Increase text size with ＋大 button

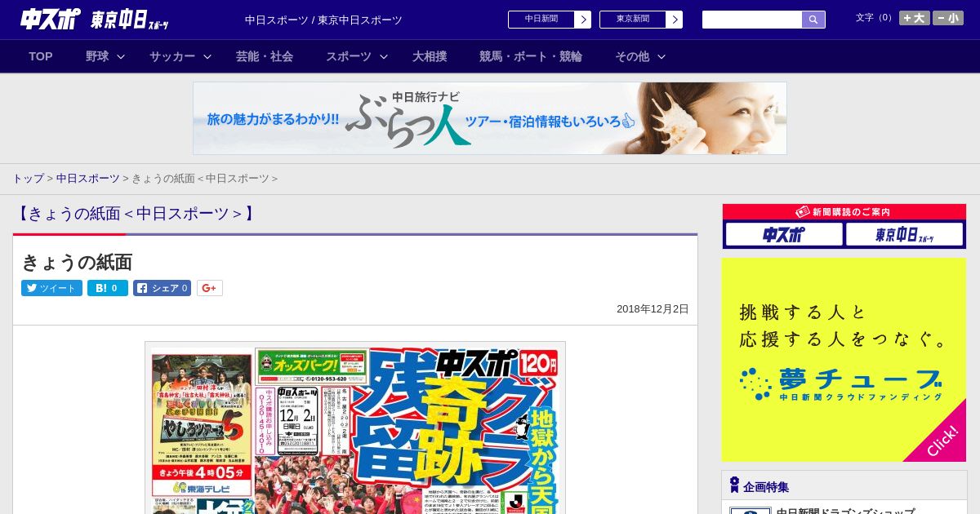(x=914, y=18)
